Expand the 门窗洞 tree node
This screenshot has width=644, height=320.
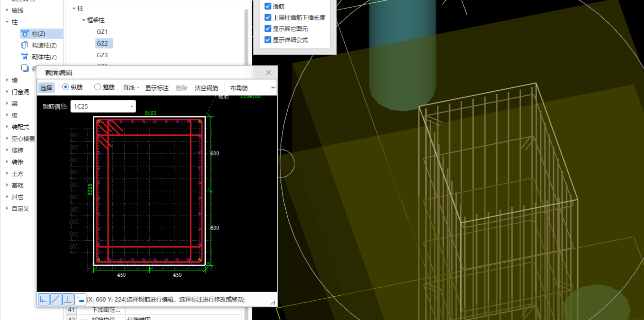[7, 92]
